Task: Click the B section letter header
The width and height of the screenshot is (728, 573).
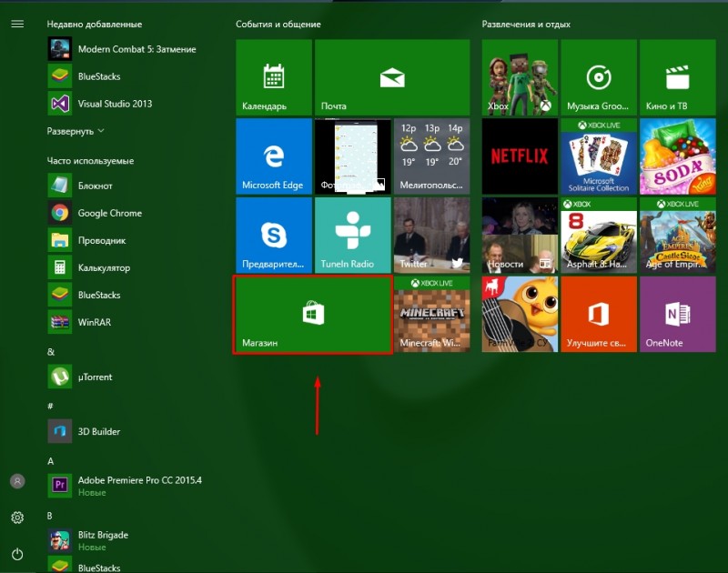Action: click(x=50, y=516)
